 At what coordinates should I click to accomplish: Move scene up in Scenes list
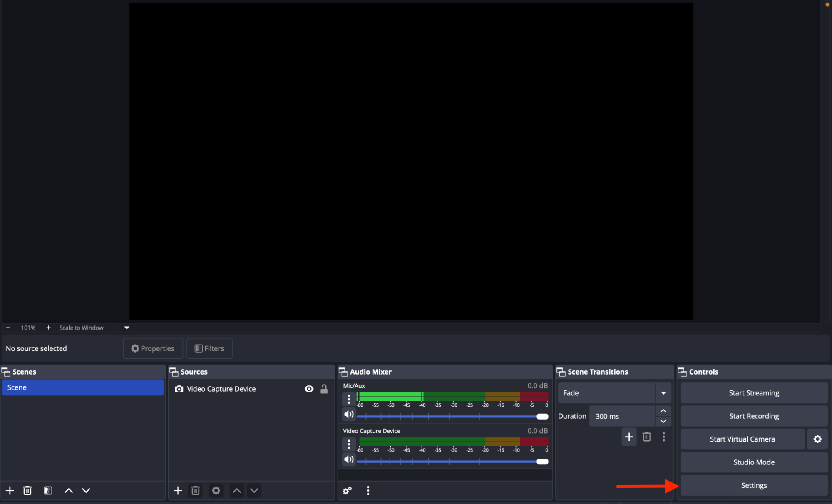coord(69,491)
